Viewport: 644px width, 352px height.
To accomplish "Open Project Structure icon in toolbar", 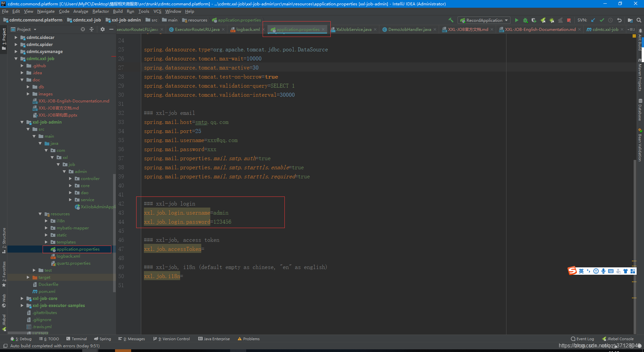I will 630,20.
